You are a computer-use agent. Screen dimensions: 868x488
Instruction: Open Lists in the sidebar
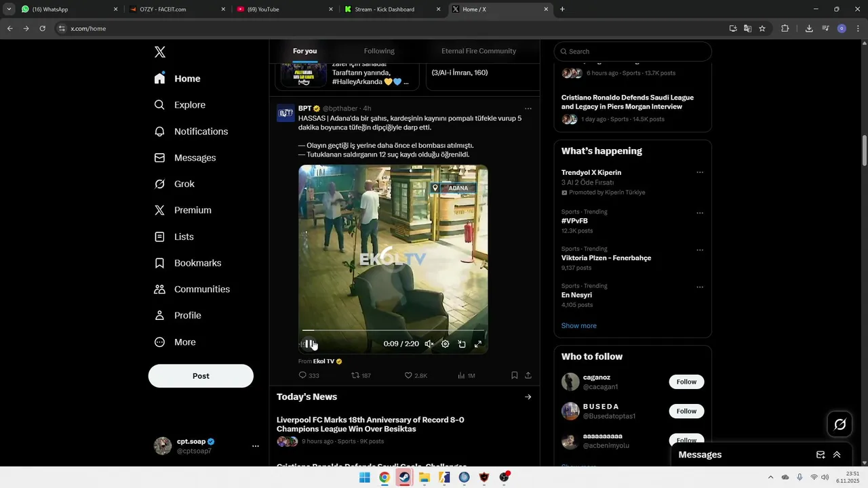coord(174,237)
